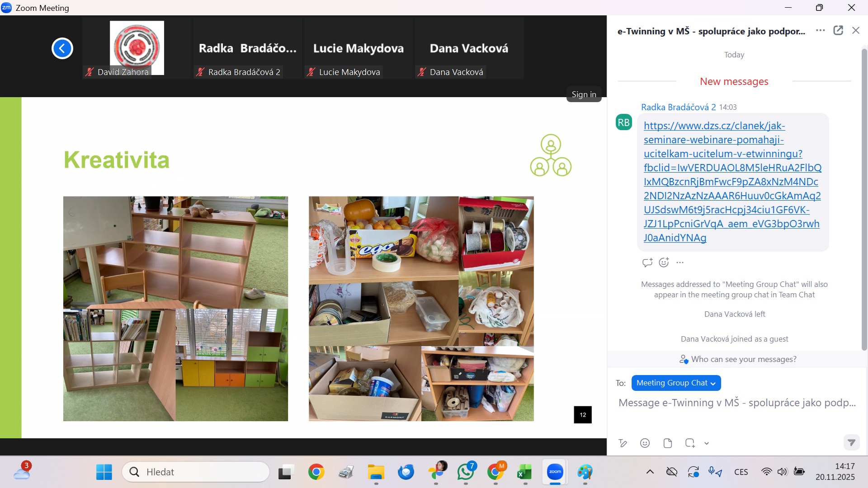Open the formatting pen tool
The image size is (868, 488).
click(x=623, y=443)
